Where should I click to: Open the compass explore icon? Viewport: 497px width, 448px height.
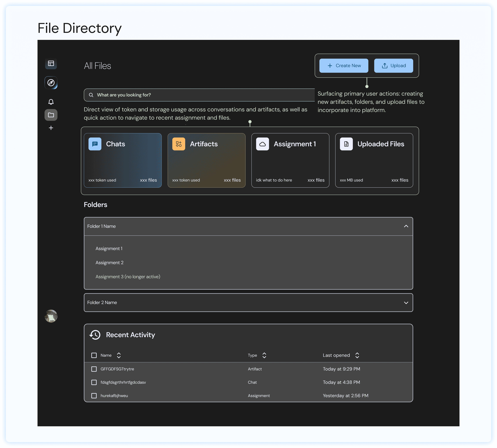(x=51, y=83)
